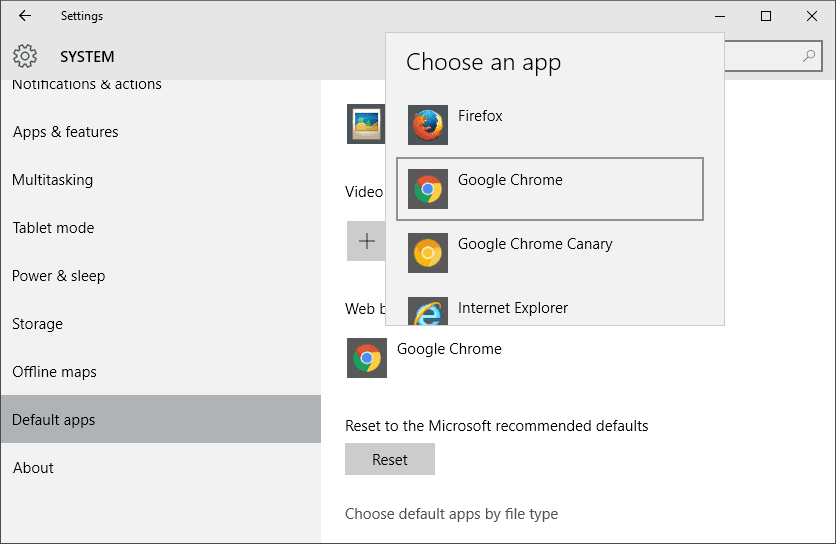Open Offline maps settings
Screen dimensions: 836x544
point(160,372)
